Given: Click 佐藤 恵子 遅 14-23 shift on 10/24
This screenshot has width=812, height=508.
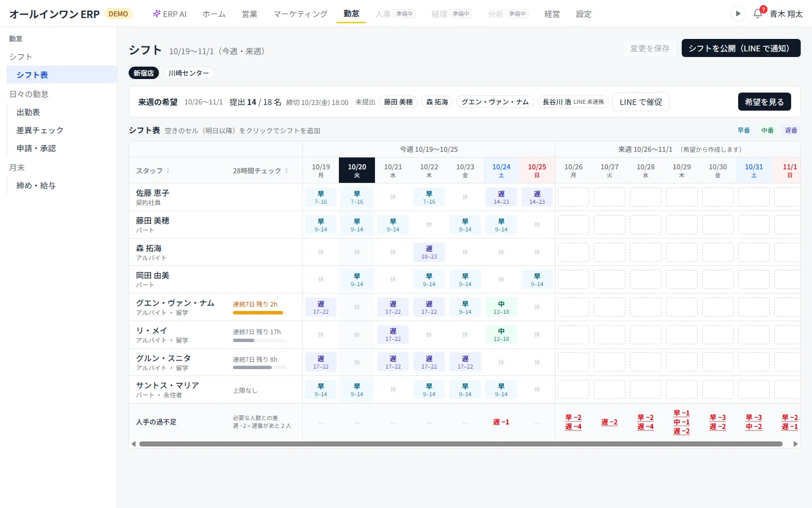Looking at the screenshot, I should click(x=501, y=197).
